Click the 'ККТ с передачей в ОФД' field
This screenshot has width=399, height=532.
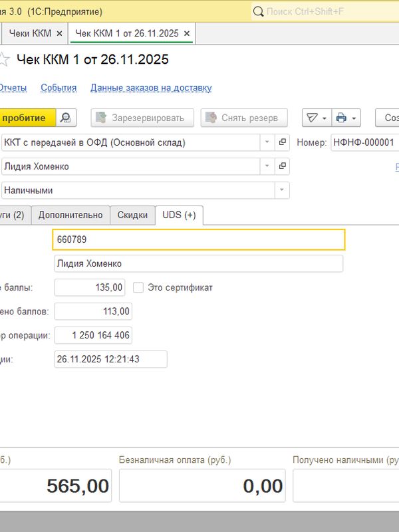click(131, 142)
